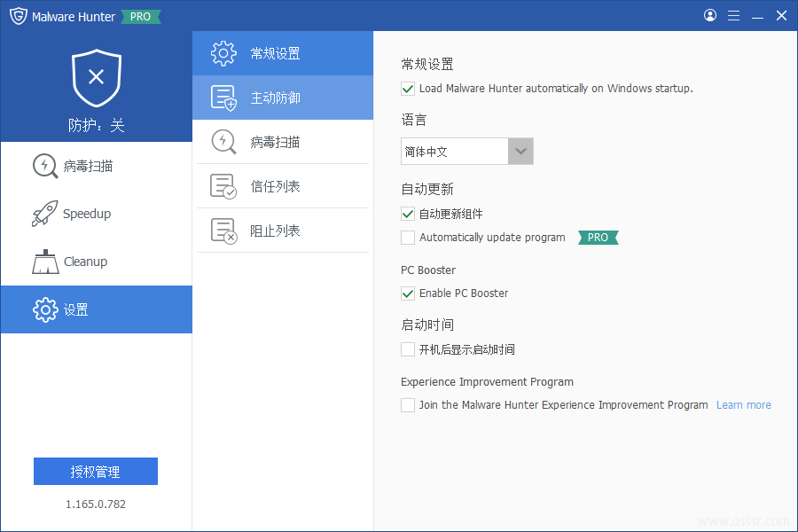Click the 病毒扫描 scan icon in settings list

click(223, 142)
